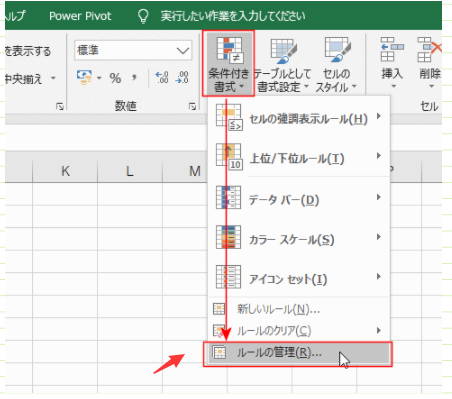Image resolution: width=452 pixels, height=399 pixels.
Task: Expand 上位/下位ルール submenu arrow
Action: 378,156
